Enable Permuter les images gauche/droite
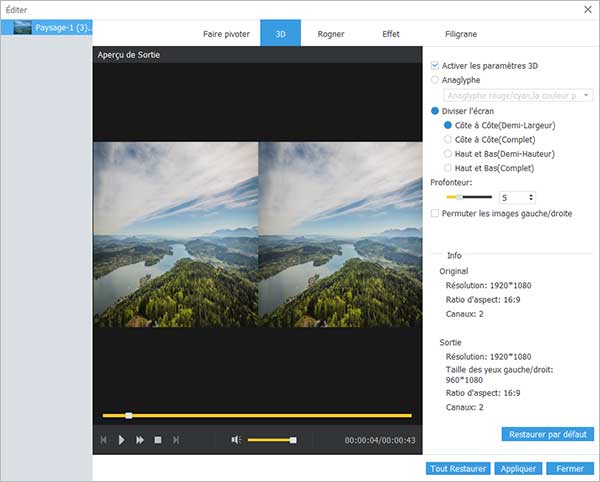This screenshot has height=482, width=600. click(434, 213)
